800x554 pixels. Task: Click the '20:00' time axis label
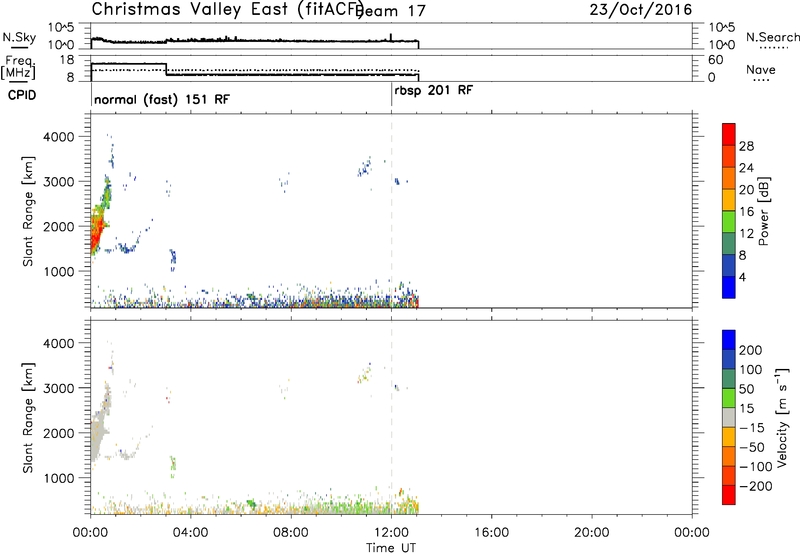(x=591, y=533)
